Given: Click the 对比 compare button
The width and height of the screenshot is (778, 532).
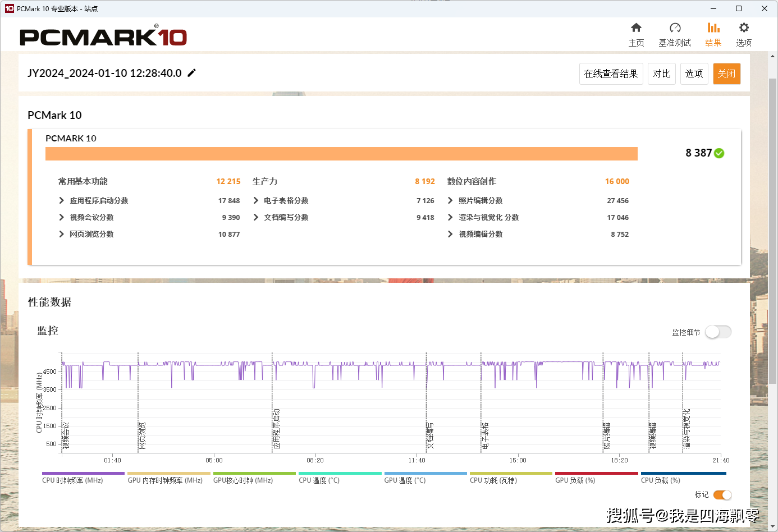Looking at the screenshot, I should (x=662, y=74).
